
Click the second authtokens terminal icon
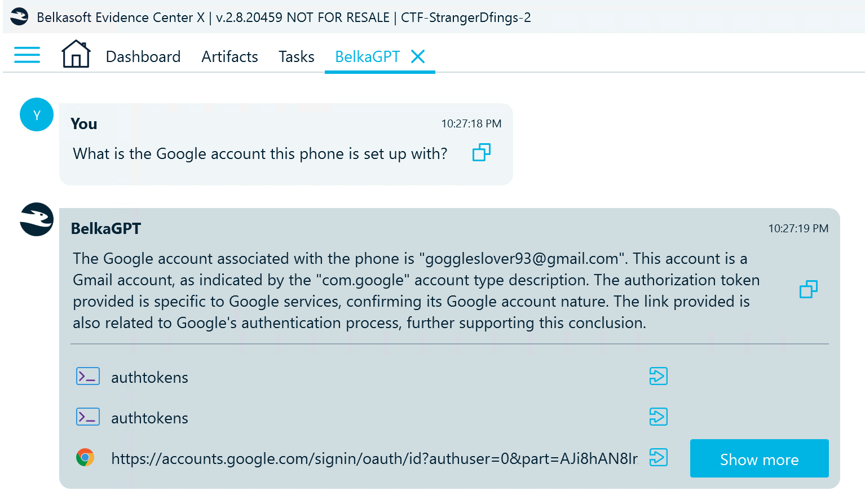click(x=88, y=417)
